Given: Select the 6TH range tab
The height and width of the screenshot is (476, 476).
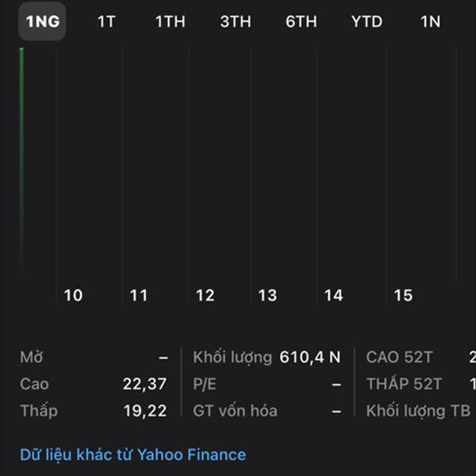Looking at the screenshot, I should click(301, 21).
